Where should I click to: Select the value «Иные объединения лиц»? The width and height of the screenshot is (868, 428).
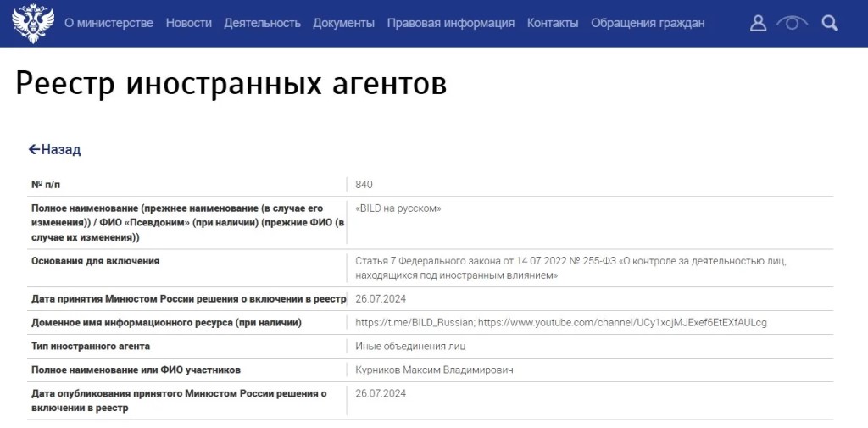pyautogui.click(x=411, y=347)
